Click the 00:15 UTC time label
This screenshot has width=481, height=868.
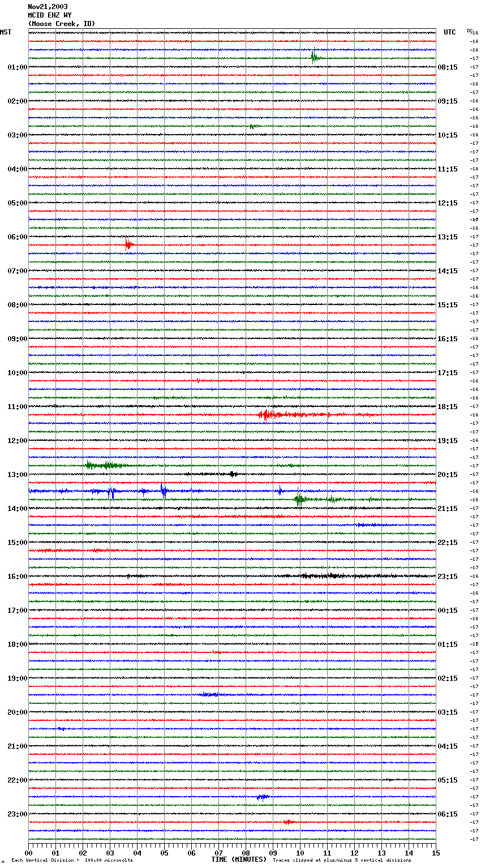tap(448, 611)
